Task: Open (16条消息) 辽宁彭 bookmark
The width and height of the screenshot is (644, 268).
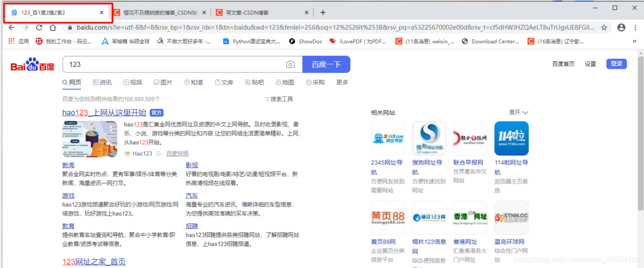Action: (556, 42)
